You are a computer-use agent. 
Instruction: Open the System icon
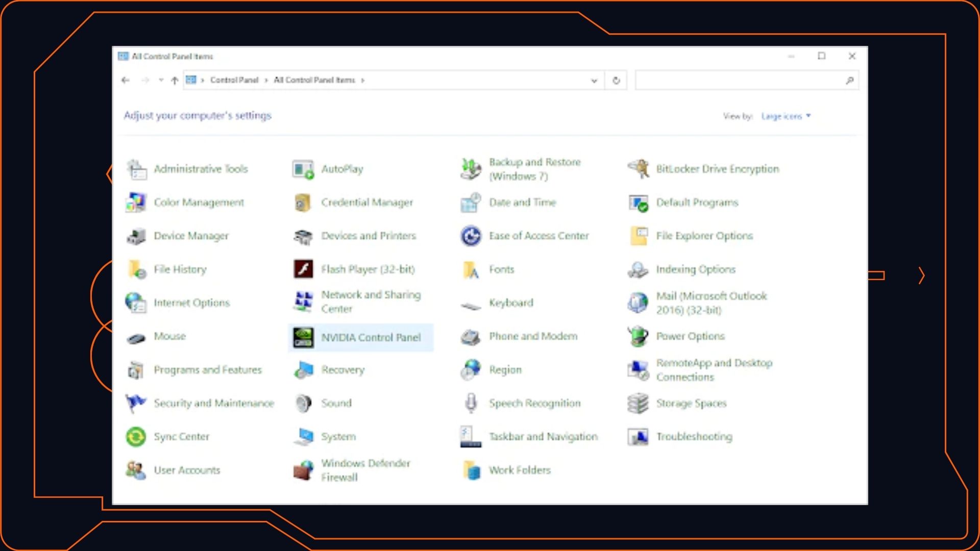[303, 437]
